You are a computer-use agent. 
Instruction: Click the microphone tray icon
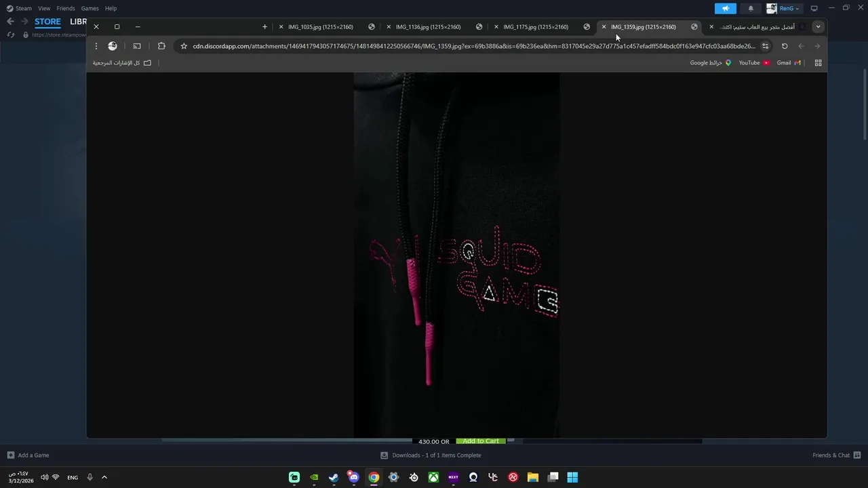[x=90, y=477]
